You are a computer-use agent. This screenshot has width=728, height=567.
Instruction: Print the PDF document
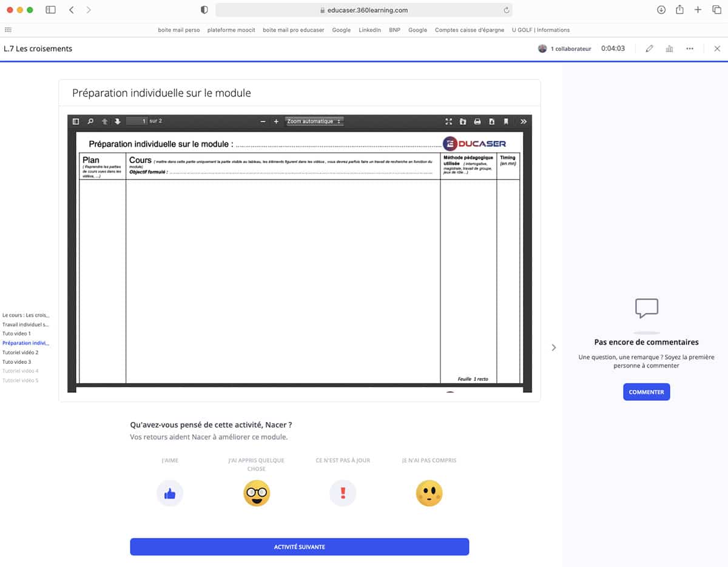(x=477, y=121)
